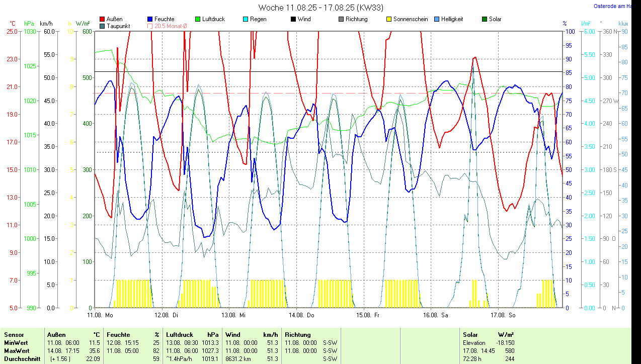Click the blue Feuchte legend swatch
Image resolution: width=641 pixels, height=364 pixels.
tap(150, 19)
